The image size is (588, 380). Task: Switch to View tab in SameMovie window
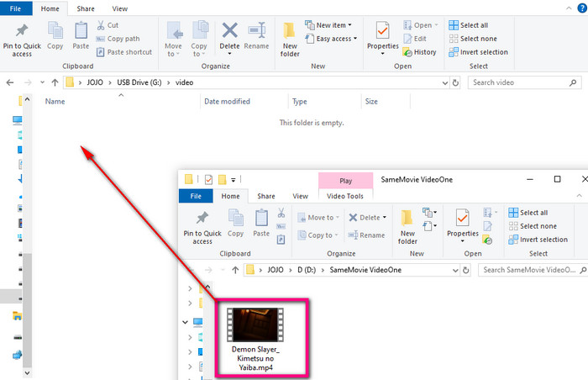pyautogui.click(x=300, y=196)
